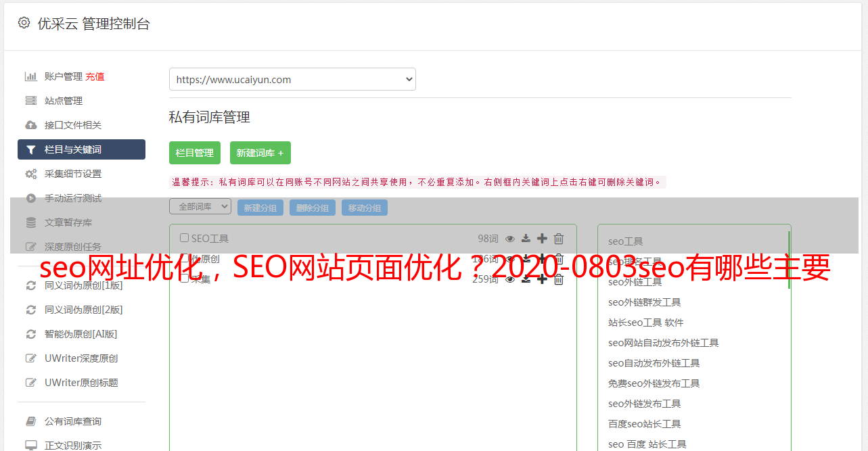Screen dimensions: 868x451
Task: Click the database icon for 文章暂存库
Action: click(x=30, y=222)
